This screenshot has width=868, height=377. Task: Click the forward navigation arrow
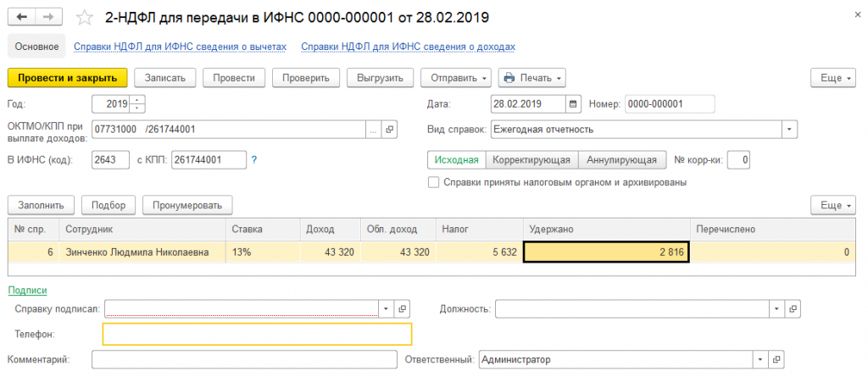pyautogui.click(x=48, y=18)
